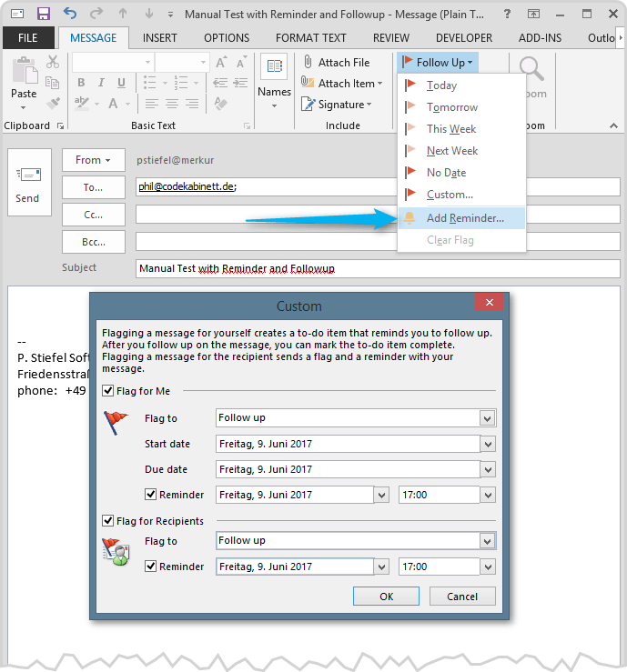This screenshot has height=672, width=627.
Task: Click the Ribbon Display Options icon
Action: click(x=533, y=14)
